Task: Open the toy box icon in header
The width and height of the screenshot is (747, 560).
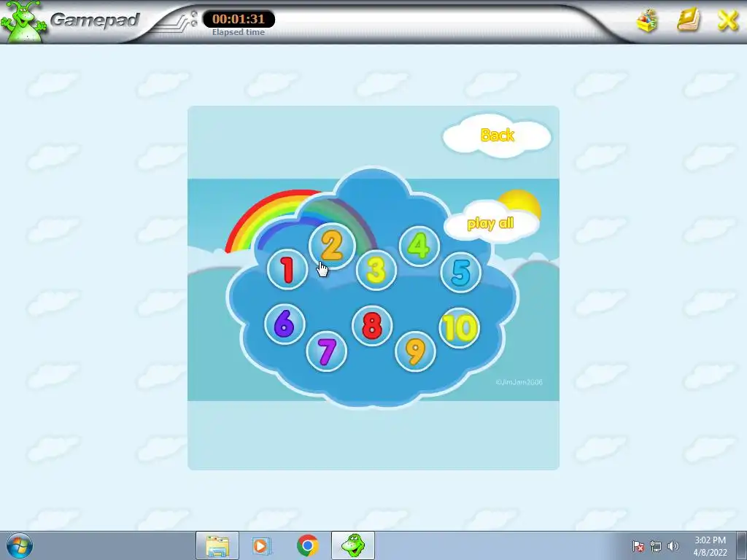Action: 648,20
